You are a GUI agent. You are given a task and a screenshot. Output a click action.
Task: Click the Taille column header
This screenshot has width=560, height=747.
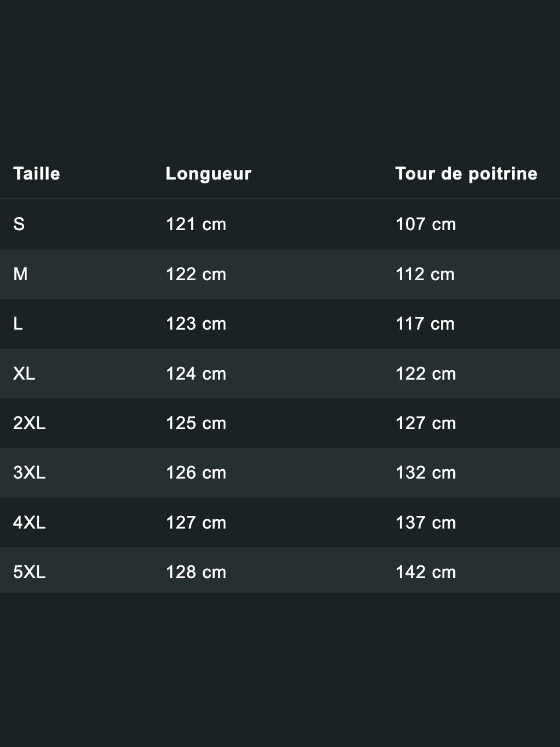point(37,174)
